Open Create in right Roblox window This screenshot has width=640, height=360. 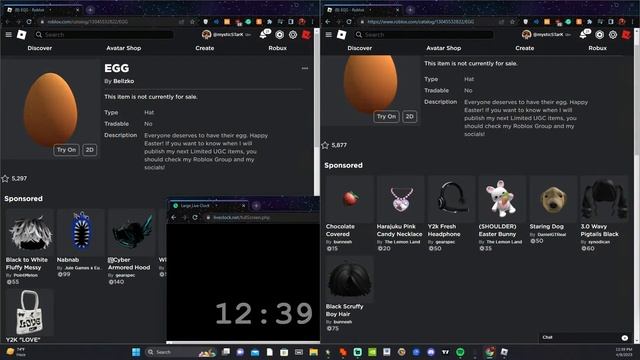[x=524, y=48]
